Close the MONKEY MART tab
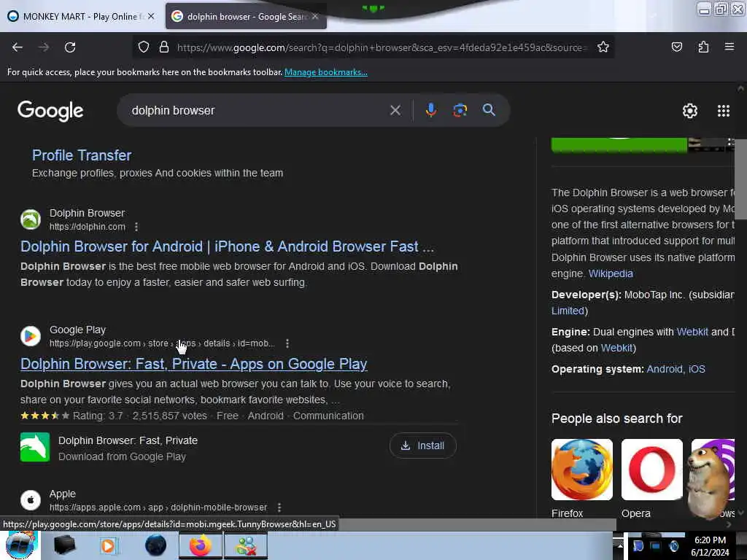 click(x=151, y=16)
